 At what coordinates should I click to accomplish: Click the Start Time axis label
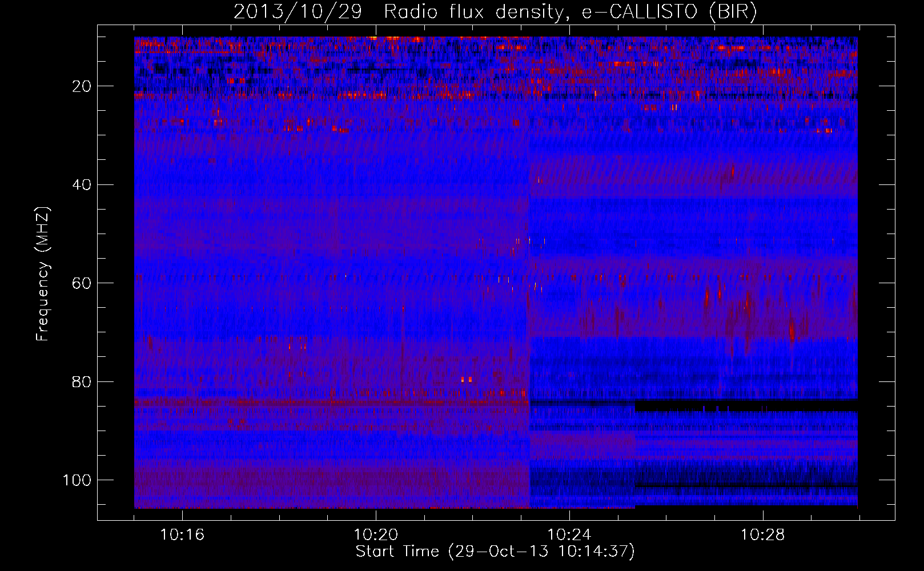[x=495, y=552]
